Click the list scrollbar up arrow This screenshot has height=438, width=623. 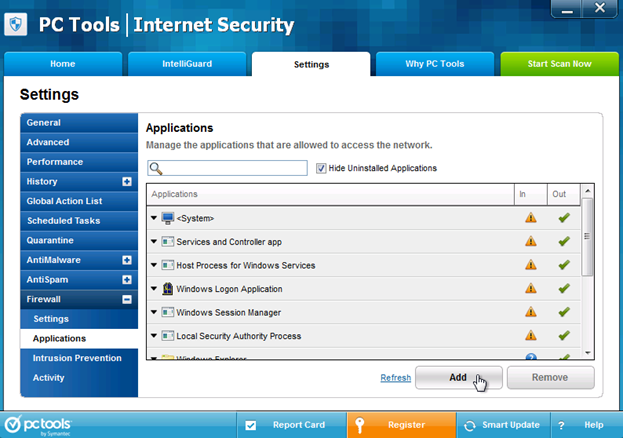pos(588,191)
